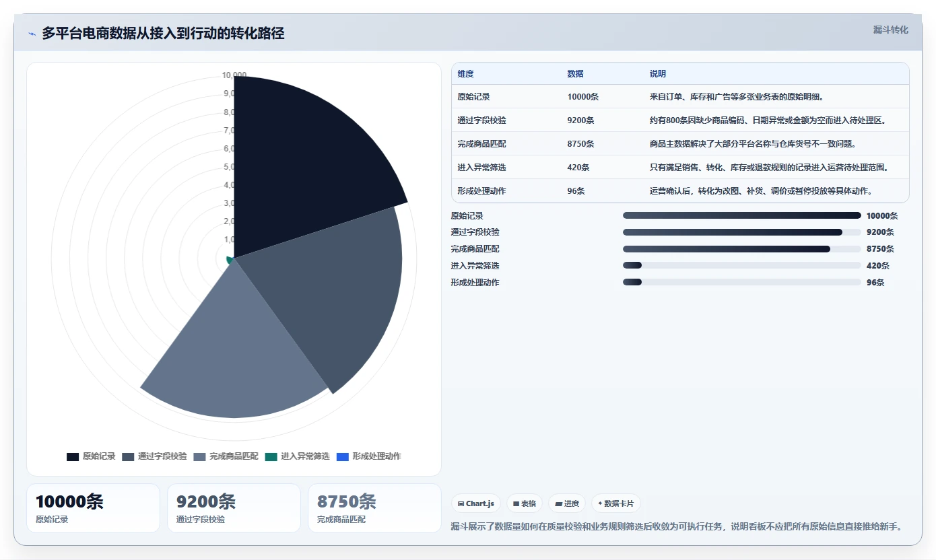Click the 形成处理动作 progress bar

coord(742,283)
